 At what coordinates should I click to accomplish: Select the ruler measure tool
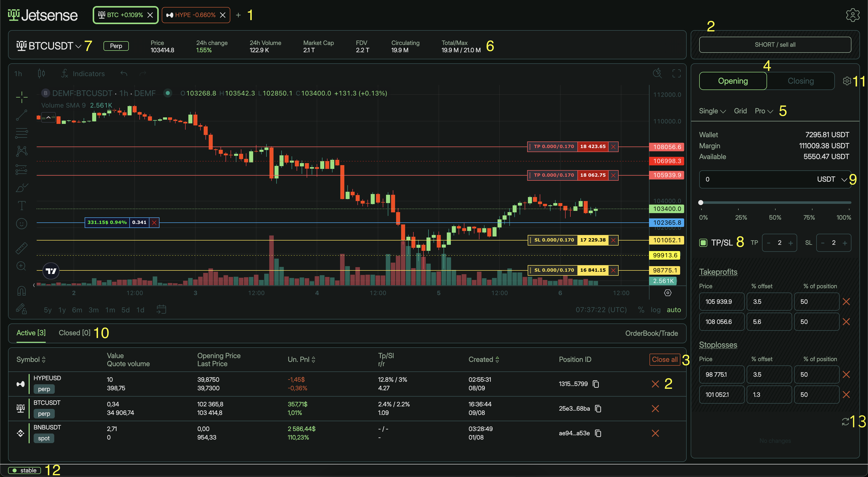[21, 248]
